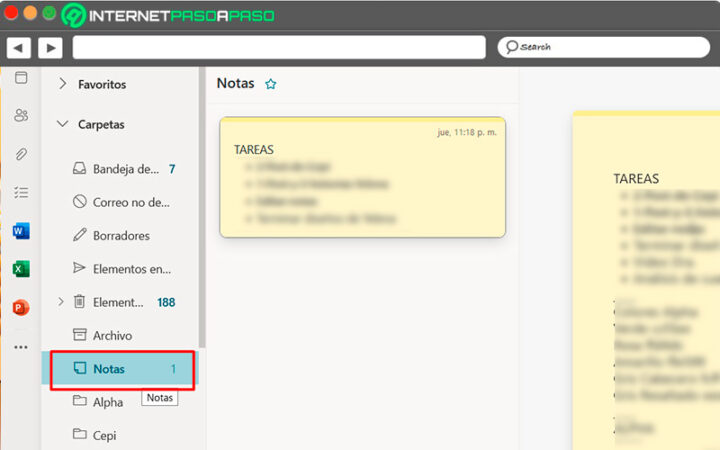720x450 pixels.
Task: Click the folder pane vertical scrollbar
Action: [x=202, y=208]
